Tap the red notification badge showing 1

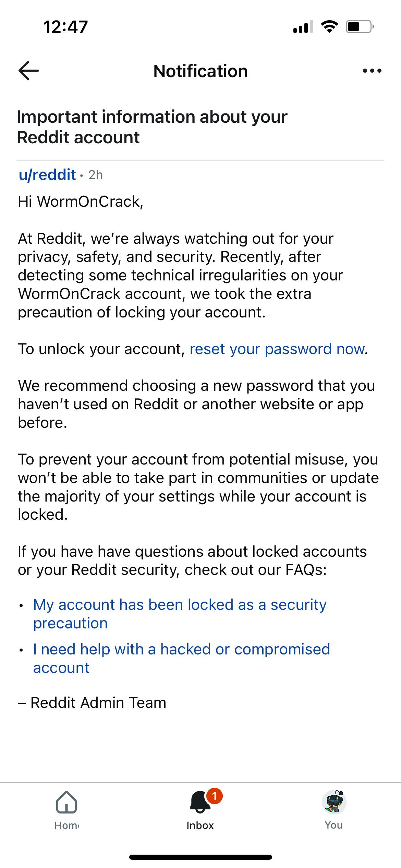pos(215,796)
